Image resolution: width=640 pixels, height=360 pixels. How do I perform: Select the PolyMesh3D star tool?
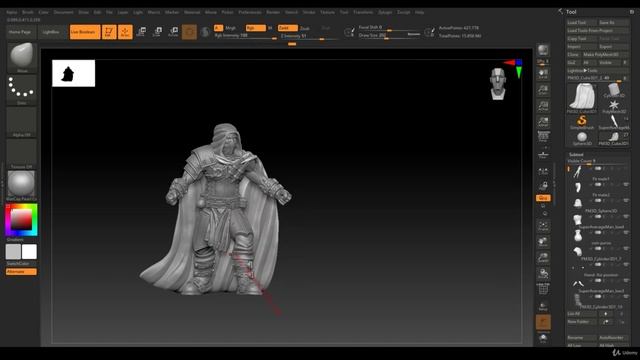coord(613,106)
